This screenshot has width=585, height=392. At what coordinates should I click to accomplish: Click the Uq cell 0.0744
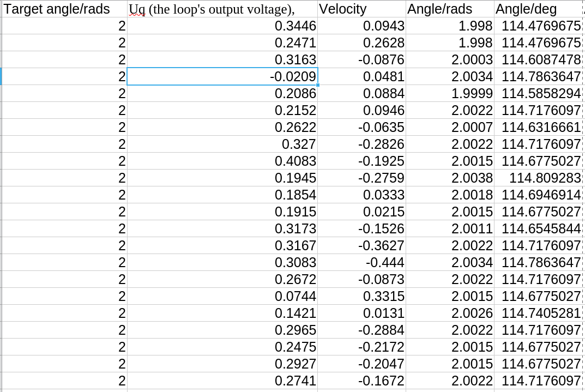coord(222,296)
